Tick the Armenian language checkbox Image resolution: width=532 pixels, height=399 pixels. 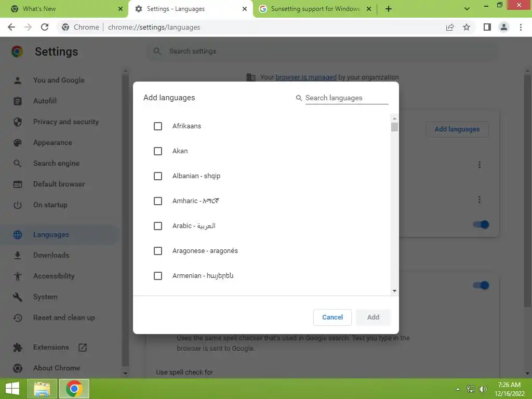coord(158,276)
